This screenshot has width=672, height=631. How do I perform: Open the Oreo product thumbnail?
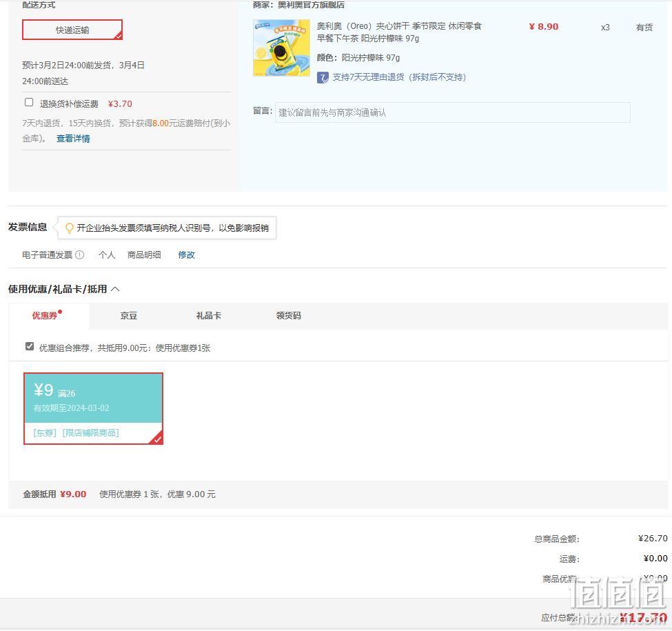click(x=282, y=48)
